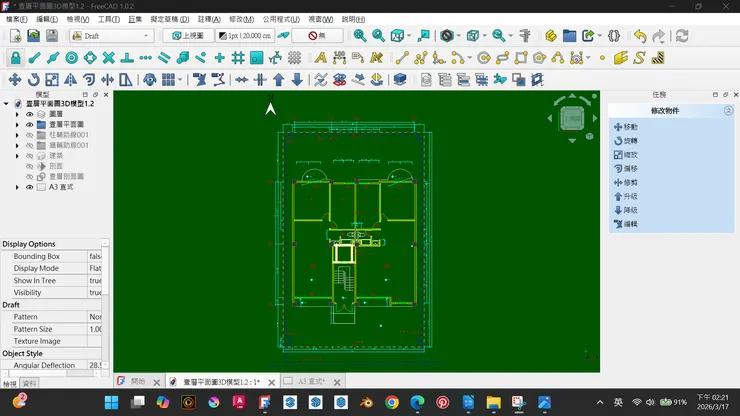The width and height of the screenshot is (740, 416).
Task: Click the Refresh recompute icon
Action: 682,36
